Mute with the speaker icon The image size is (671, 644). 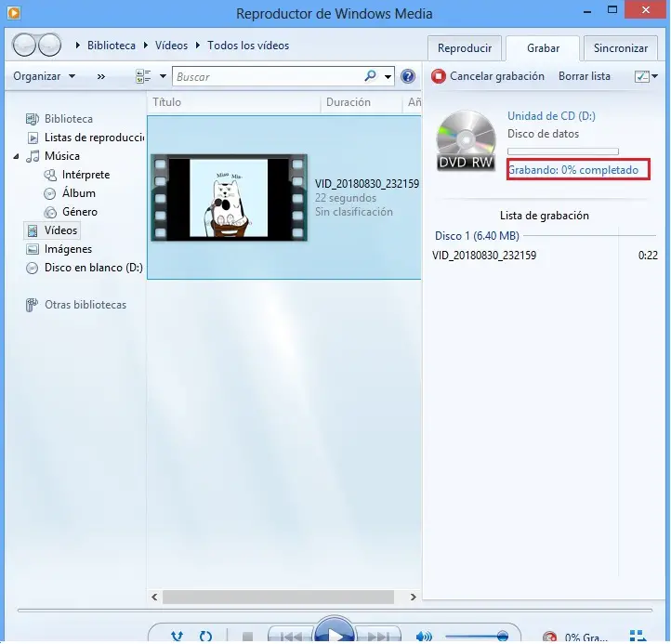pyautogui.click(x=424, y=637)
